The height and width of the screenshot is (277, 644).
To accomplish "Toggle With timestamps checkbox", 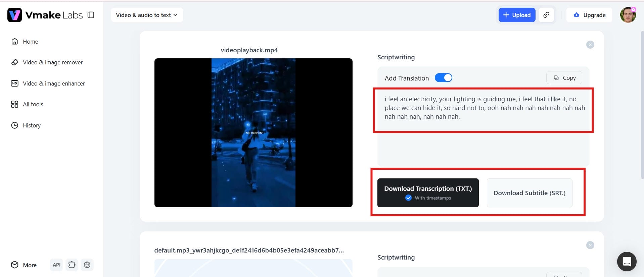I will [408, 198].
